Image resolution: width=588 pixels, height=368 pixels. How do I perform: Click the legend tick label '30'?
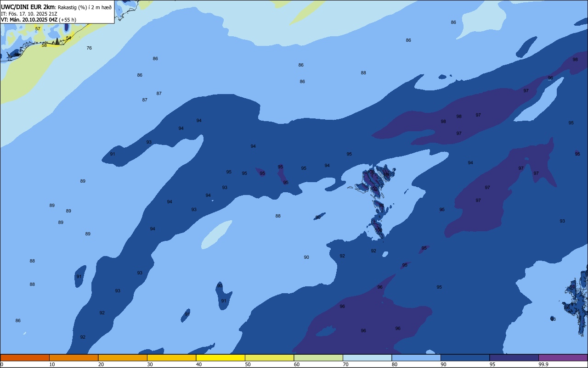tap(150, 364)
